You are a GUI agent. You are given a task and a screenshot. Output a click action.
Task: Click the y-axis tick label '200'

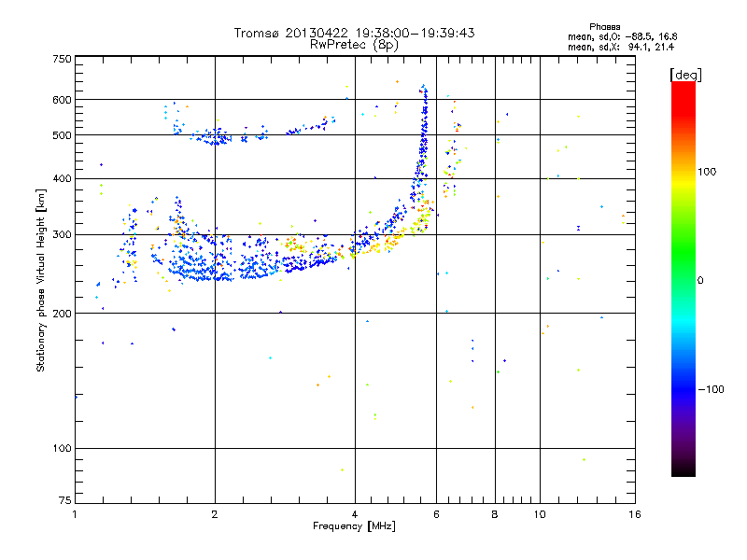point(63,314)
